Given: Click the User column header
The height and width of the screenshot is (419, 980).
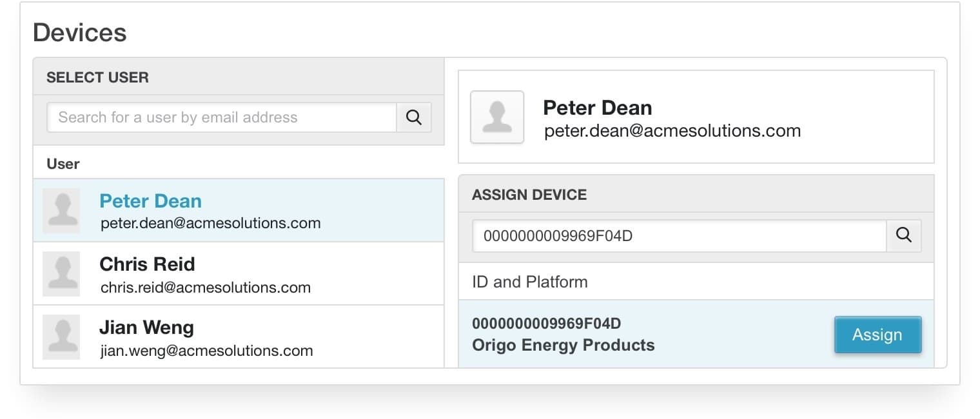Looking at the screenshot, I should click(62, 164).
